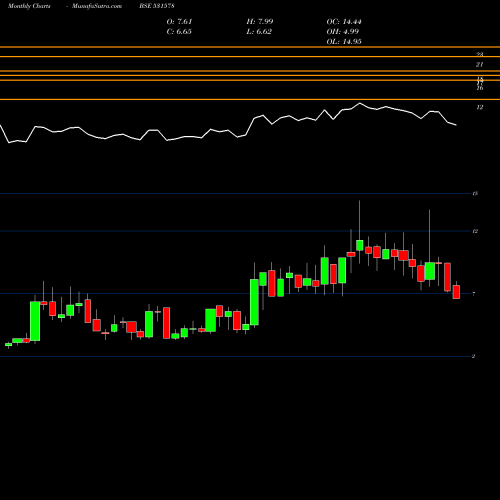Select the high value H: 7.99

pyautogui.click(x=260, y=22)
